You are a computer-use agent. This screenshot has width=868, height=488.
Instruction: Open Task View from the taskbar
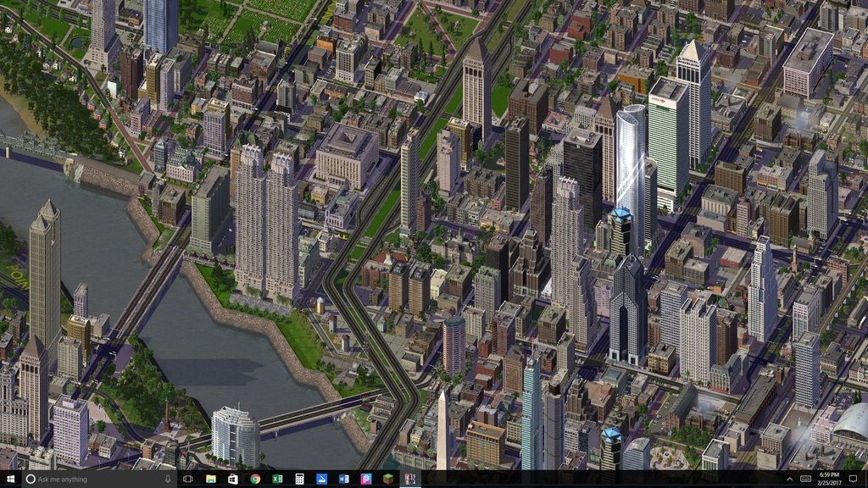point(188,480)
